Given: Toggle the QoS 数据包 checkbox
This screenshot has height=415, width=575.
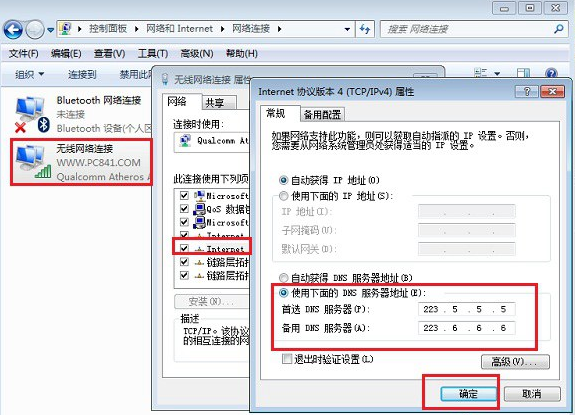Looking at the screenshot, I should click(184, 209).
